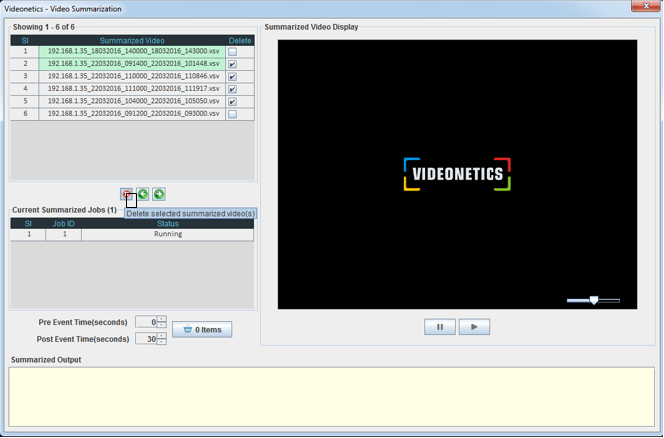Go to next page with green right arrow
The width and height of the screenshot is (664, 438).
tap(159, 194)
